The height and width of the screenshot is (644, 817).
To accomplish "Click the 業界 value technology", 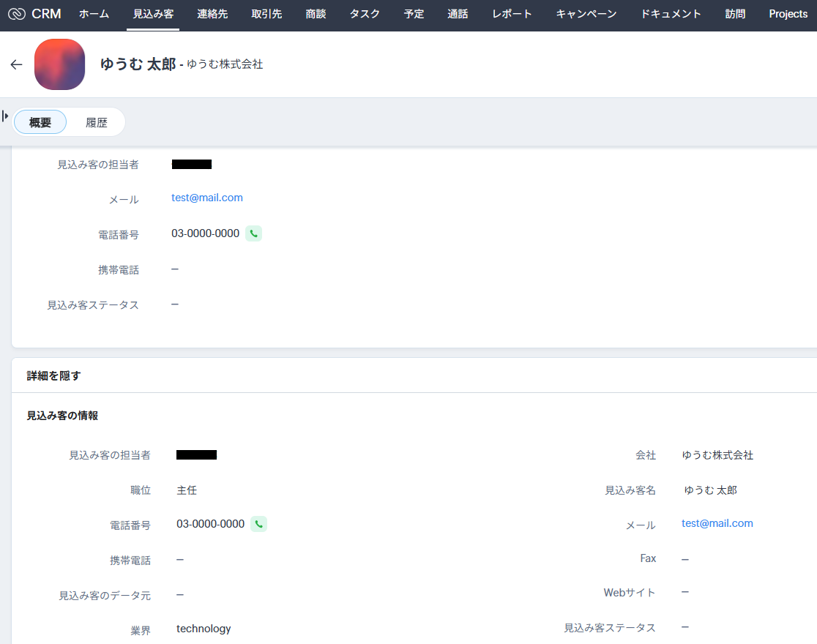I will point(204,629).
